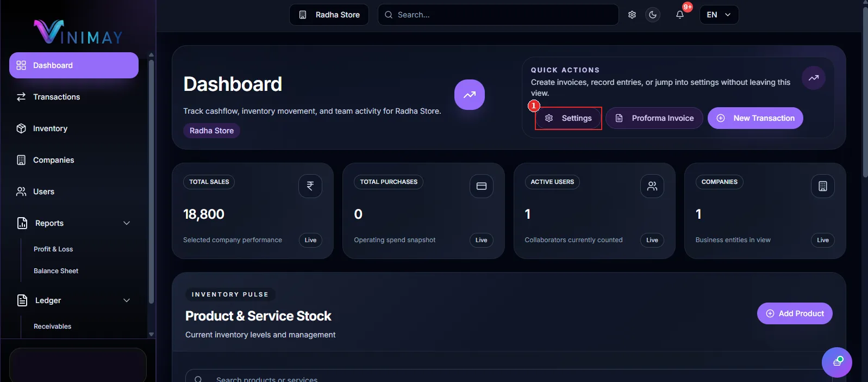Screen dimensions: 868x382
Task: Click the sidebar scrollbar down arrow
Action: click(x=151, y=335)
